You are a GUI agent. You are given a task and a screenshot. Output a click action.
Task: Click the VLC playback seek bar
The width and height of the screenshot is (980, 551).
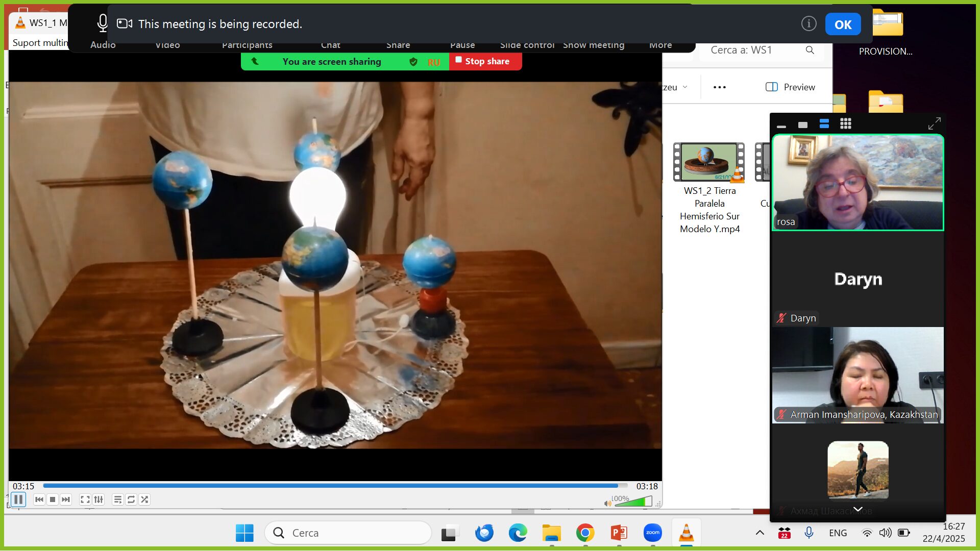[x=332, y=486]
